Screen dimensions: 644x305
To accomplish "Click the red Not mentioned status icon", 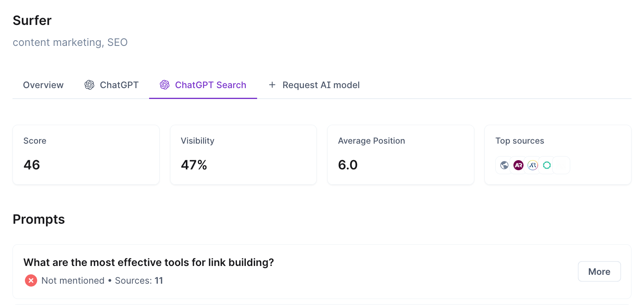I will coord(31,280).
